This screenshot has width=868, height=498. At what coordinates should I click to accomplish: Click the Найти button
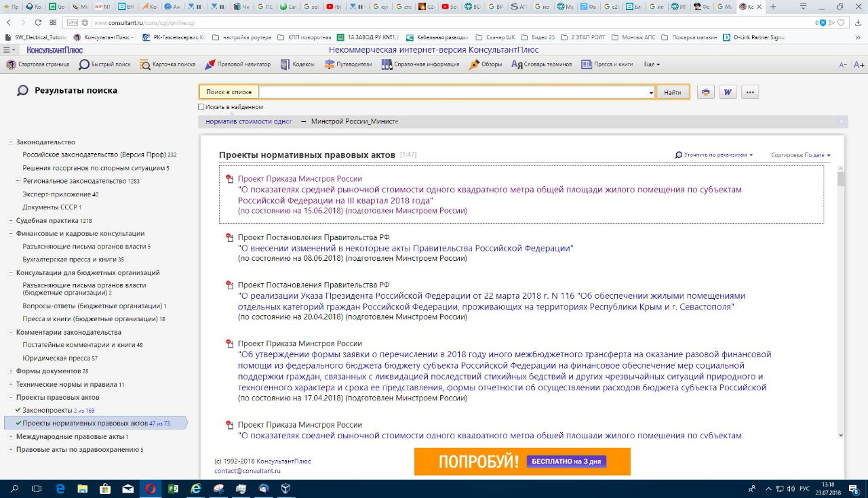pos(673,92)
